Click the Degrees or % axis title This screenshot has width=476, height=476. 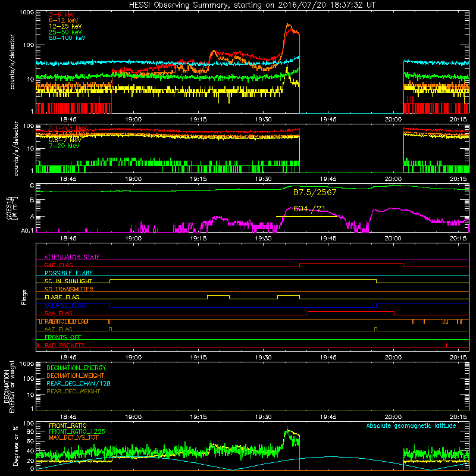pos(15,446)
